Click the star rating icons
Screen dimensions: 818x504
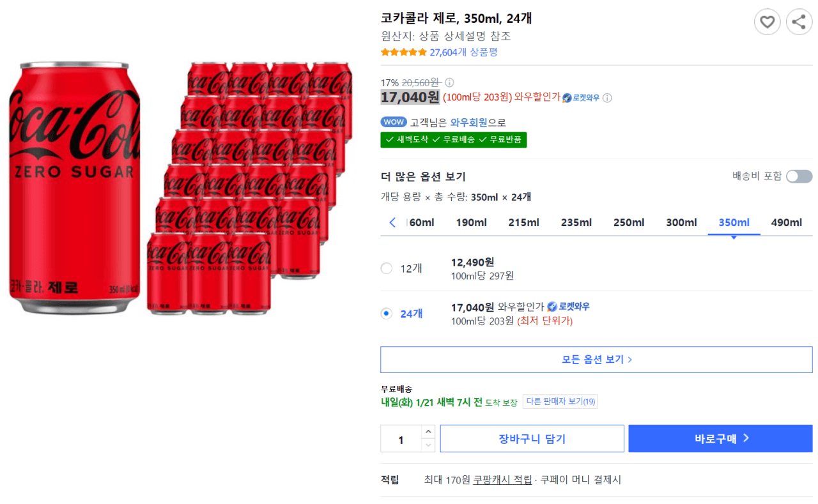coord(404,52)
